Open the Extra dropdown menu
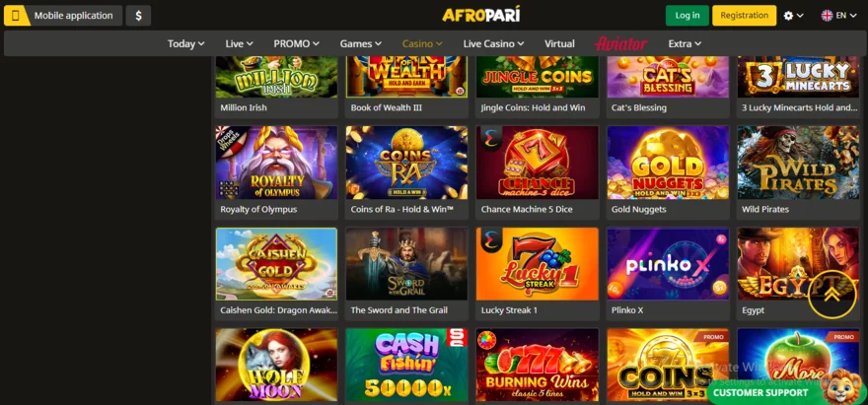868x405 pixels. pos(685,43)
